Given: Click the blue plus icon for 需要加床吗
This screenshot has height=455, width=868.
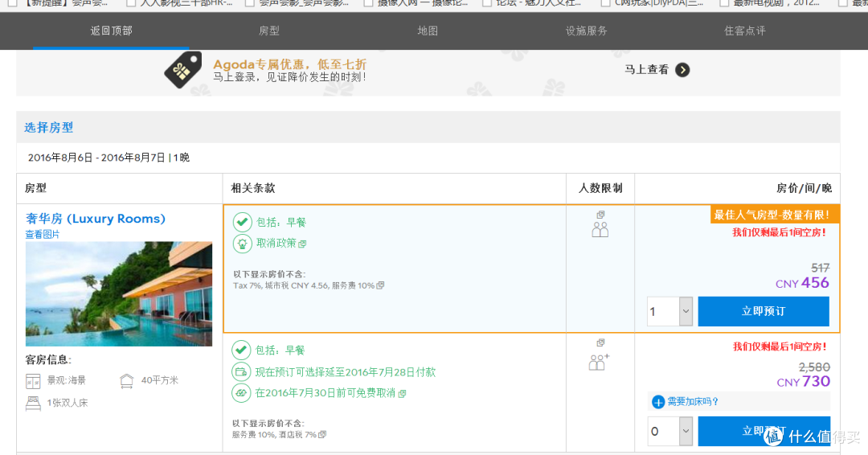Looking at the screenshot, I should click(658, 402).
